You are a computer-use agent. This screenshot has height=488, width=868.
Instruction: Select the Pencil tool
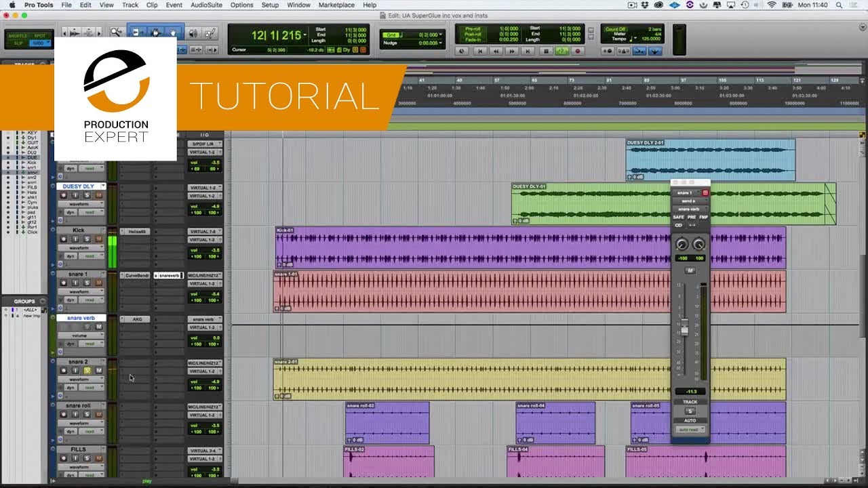(210, 33)
